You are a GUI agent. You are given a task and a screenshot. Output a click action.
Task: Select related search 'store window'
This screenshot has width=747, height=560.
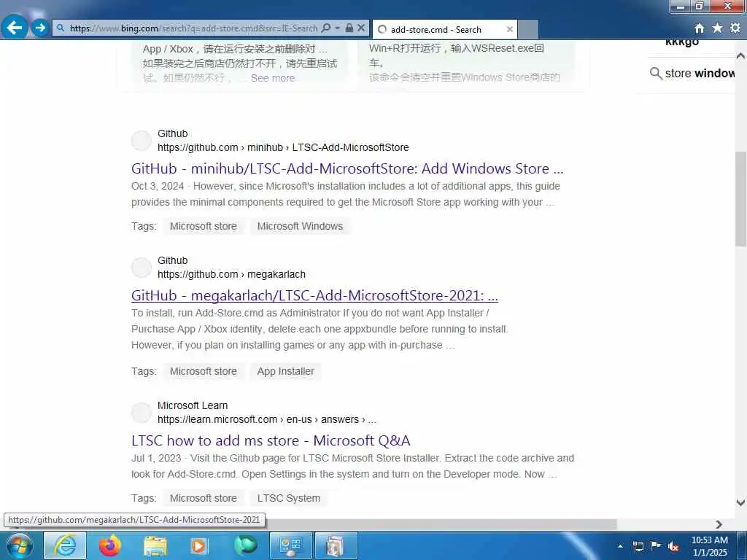pos(700,74)
